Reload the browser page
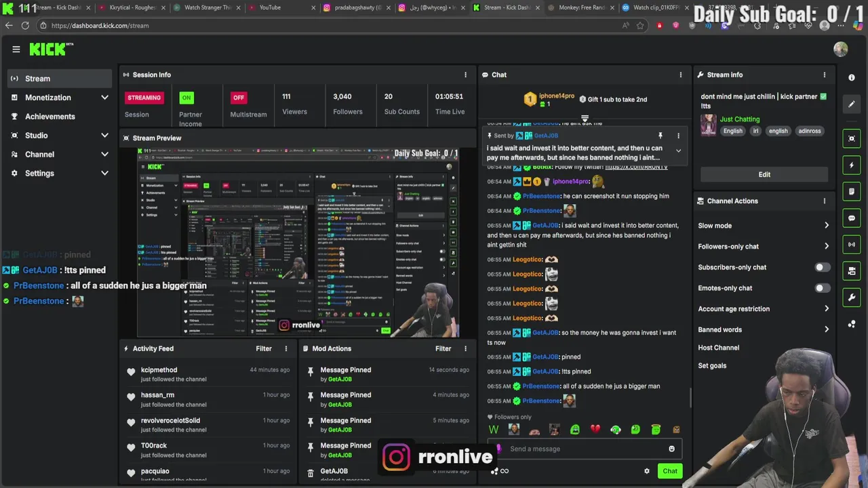This screenshot has width=868, height=488. [x=25, y=26]
